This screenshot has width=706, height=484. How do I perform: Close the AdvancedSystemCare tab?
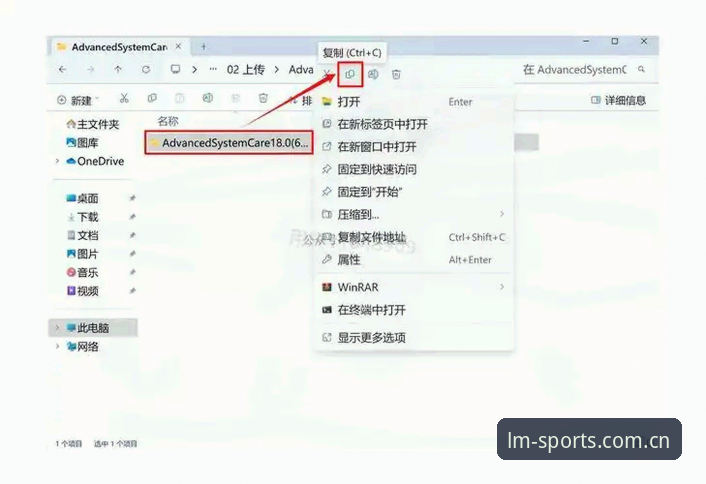click(178, 46)
